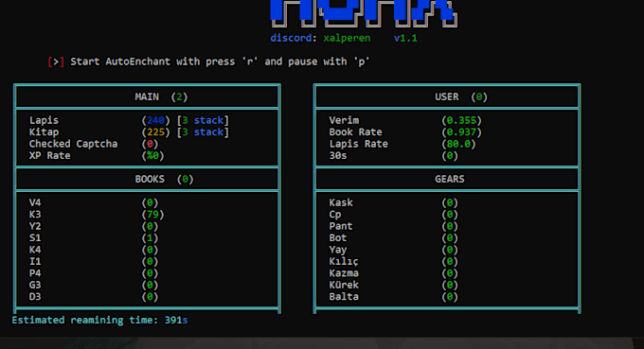Click the discord username xalperen
The image size is (644, 349).
click(347, 38)
